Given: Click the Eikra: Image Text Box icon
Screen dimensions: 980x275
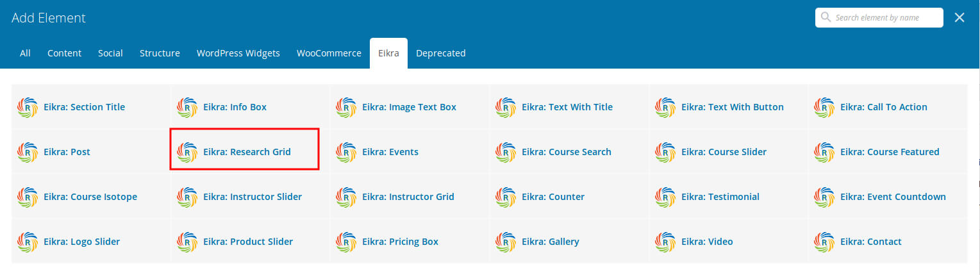Looking at the screenshot, I should tap(346, 107).
